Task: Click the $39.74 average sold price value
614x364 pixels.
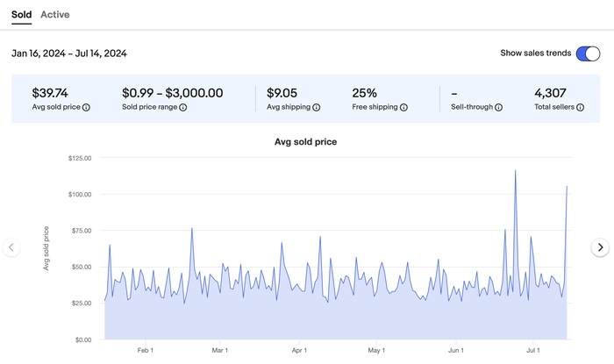Action: click(50, 92)
